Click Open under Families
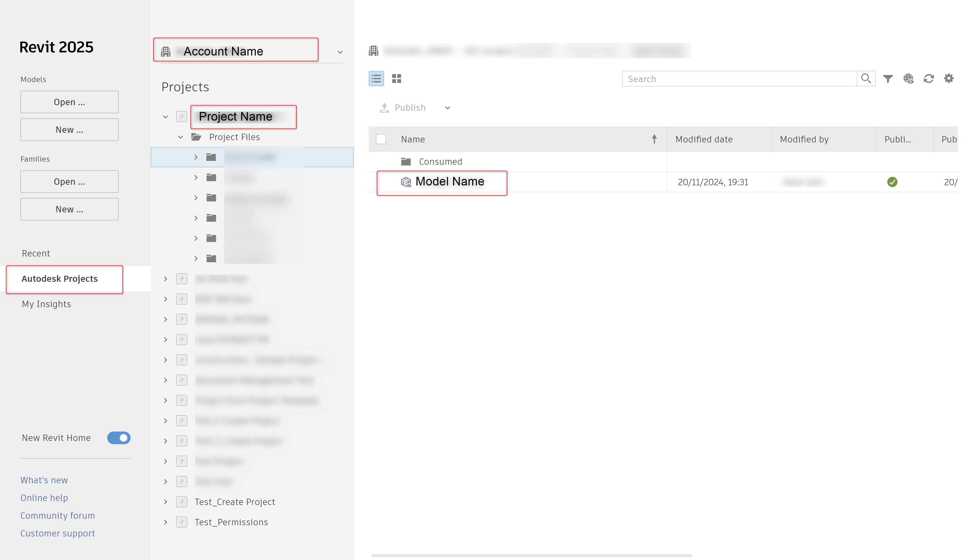 pos(69,181)
